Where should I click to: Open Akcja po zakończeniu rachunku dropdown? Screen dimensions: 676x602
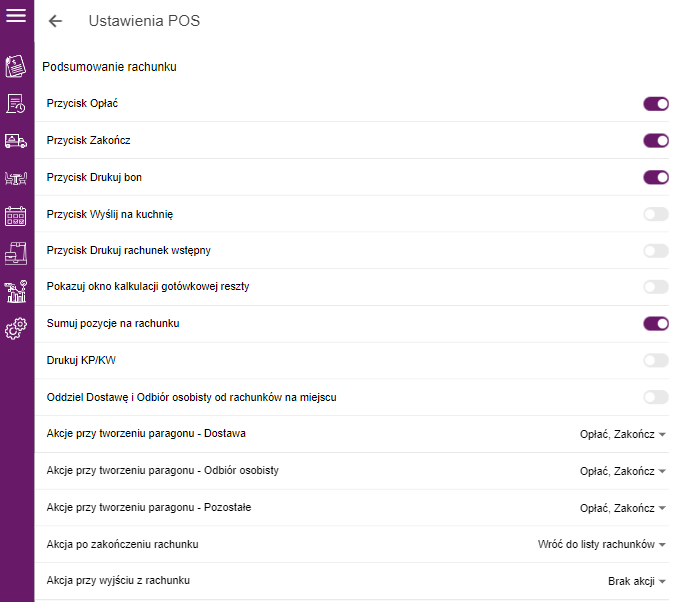pyautogui.click(x=601, y=544)
